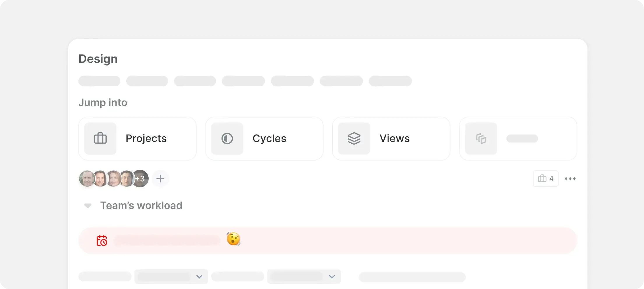Click the Projects briefcase icon
The image size is (644, 289).
pyautogui.click(x=100, y=138)
